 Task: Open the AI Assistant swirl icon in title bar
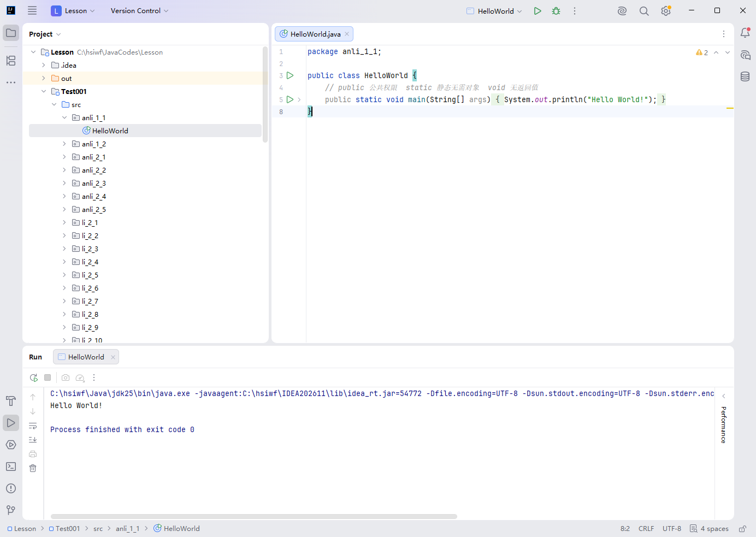622,11
